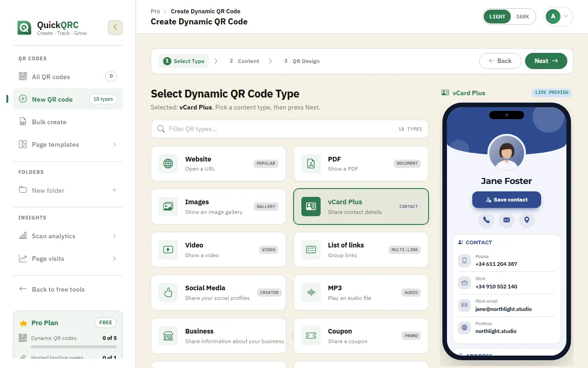The height and width of the screenshot is (368, 588).
Task: Focus the Filter QR types search field
Action: point(289,129)
